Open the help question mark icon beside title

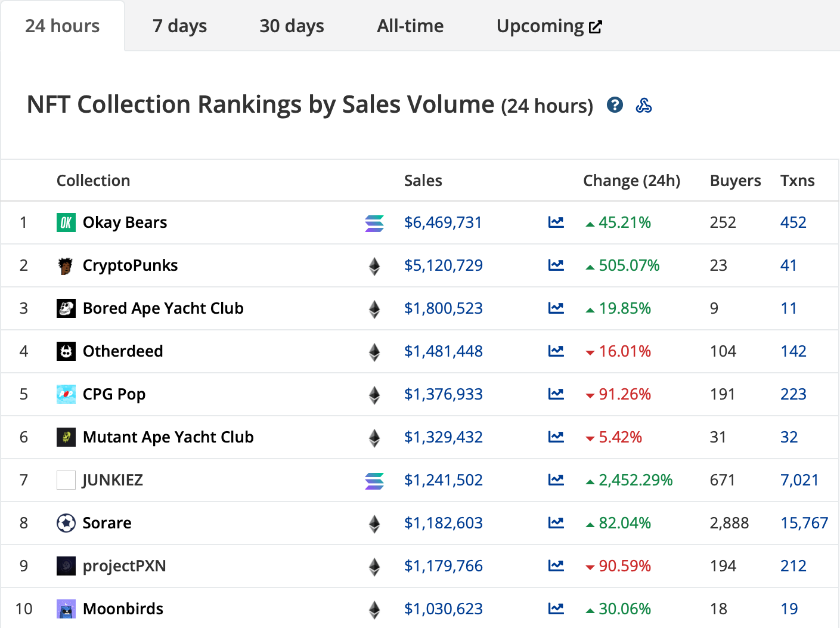pyautogui.click(x=615, y=105)
